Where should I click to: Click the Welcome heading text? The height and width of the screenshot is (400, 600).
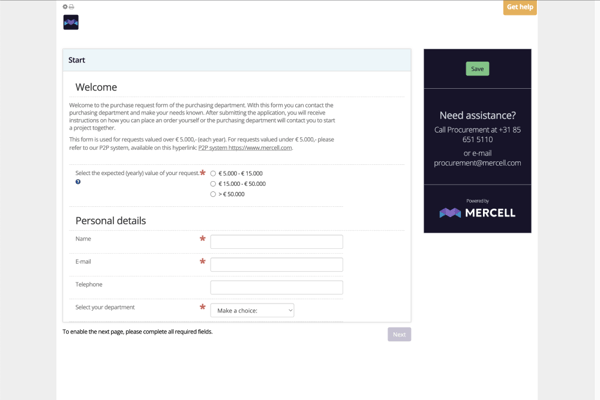coord(96,87)
